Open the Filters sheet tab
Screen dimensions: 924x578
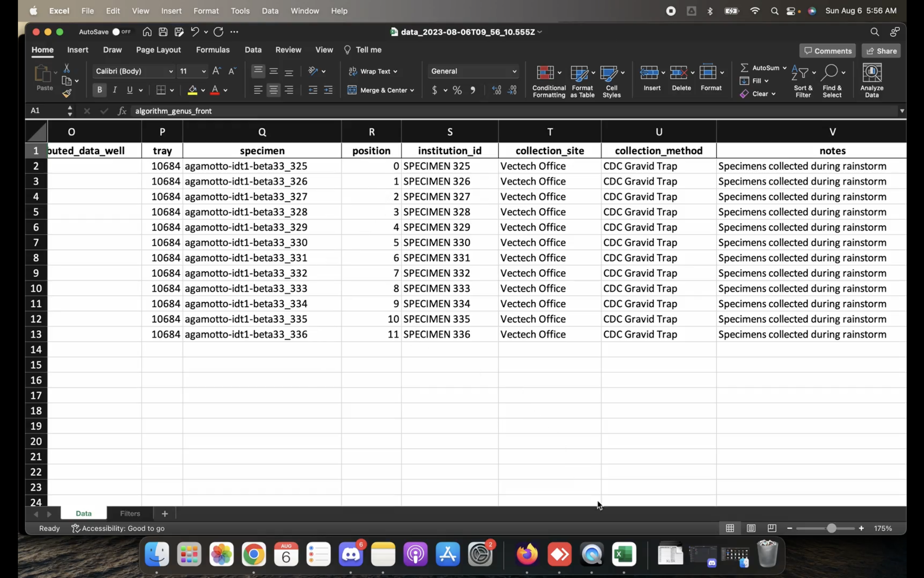[x=130, y=513]
